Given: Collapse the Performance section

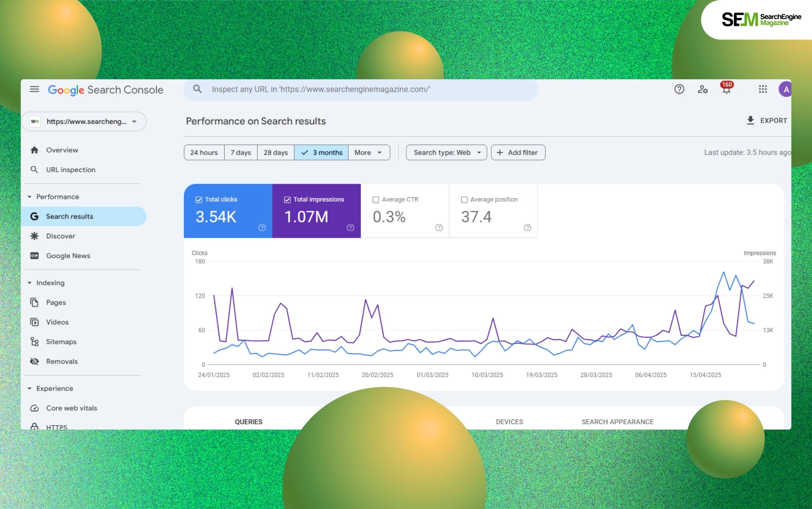Looking at the screenshot, I should click(x=29, y=197).
